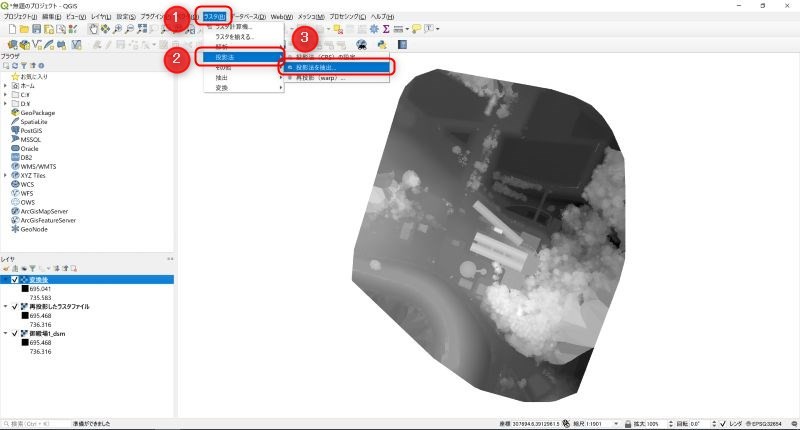Viewport: 800px width, 430px height.
Task: Expand the 変換 submenu in raster menu
Action: tap(240, 87)
